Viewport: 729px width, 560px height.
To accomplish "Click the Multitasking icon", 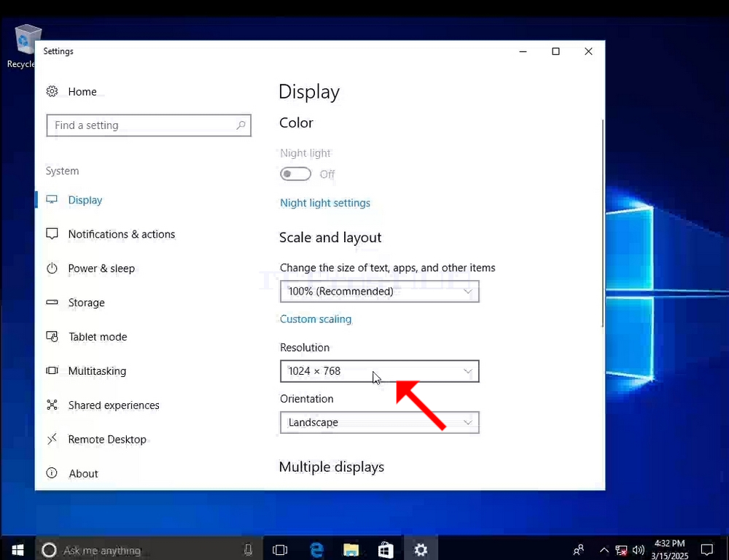I will (52, 370).
